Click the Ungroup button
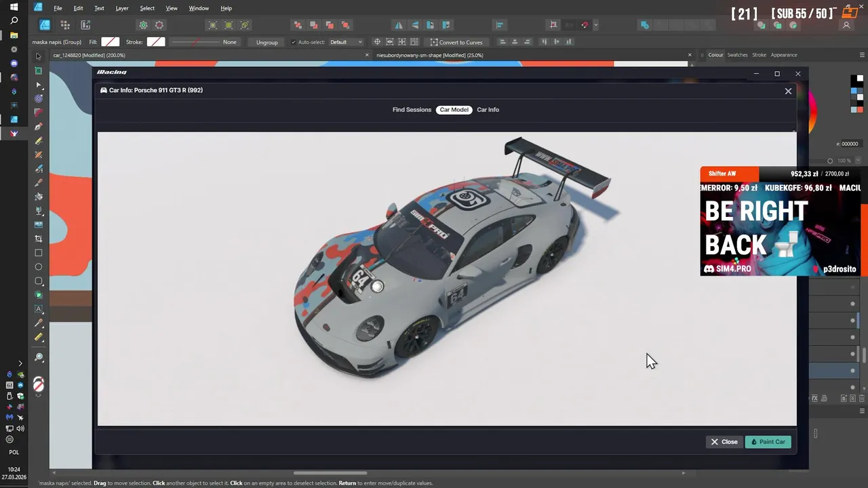 point(267,42)
